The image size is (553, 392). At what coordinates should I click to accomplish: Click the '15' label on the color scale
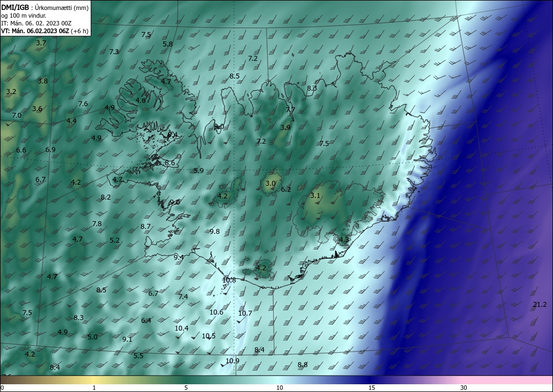(x=372, y=388)
